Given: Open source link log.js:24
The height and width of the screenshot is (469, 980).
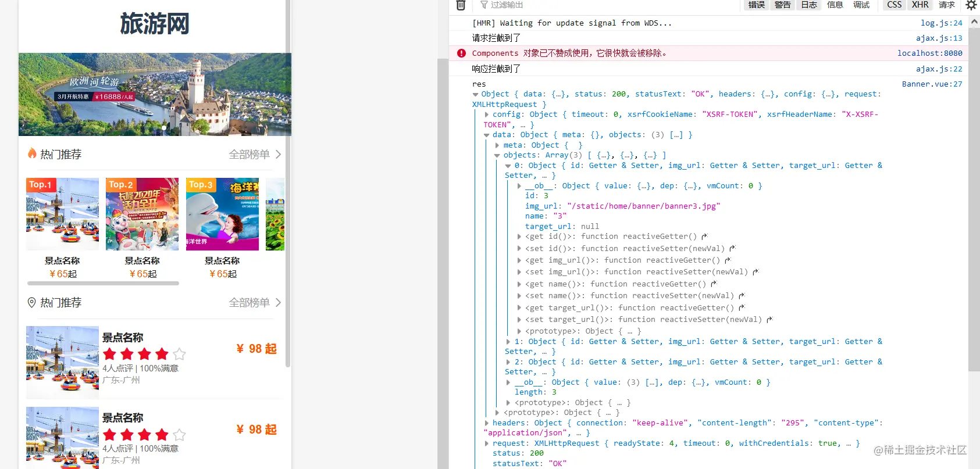Looking at the screenshot, I should [941, 23].
